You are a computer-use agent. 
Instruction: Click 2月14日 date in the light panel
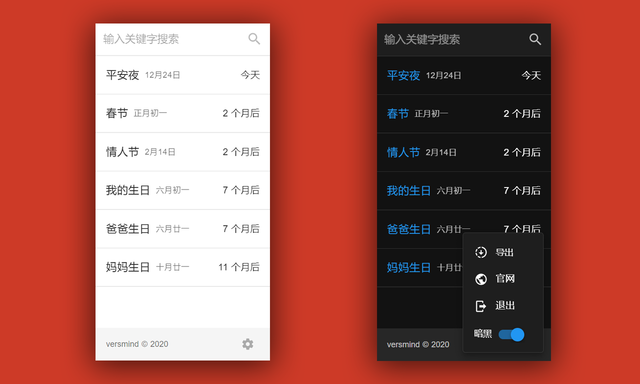(160, 152)
